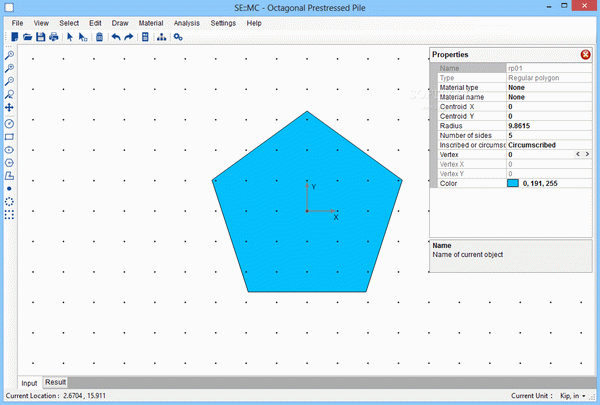Click the Undo arrow icon
This screenshot has height=405, width=600.
tap(116, 37)
